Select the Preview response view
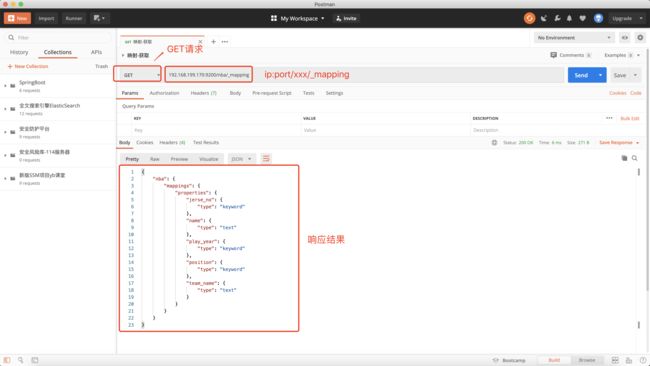This screenshot has height=366, width=650. click(179, 159)
